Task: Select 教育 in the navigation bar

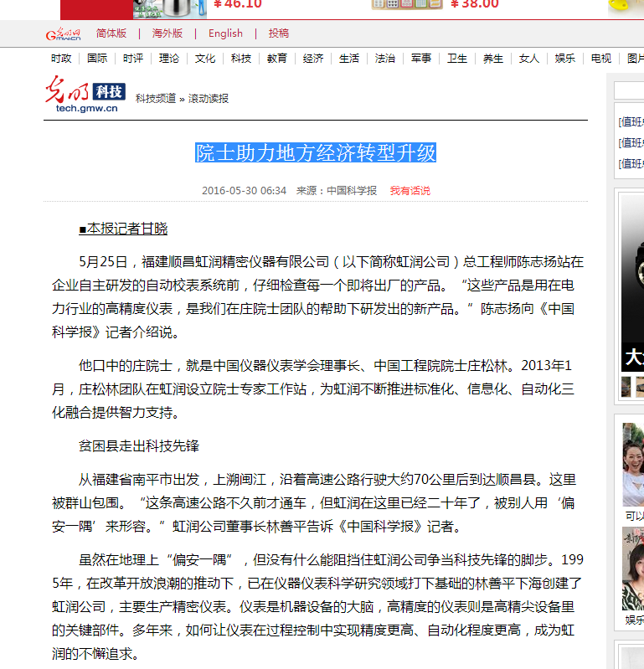Action: (277, 59)
